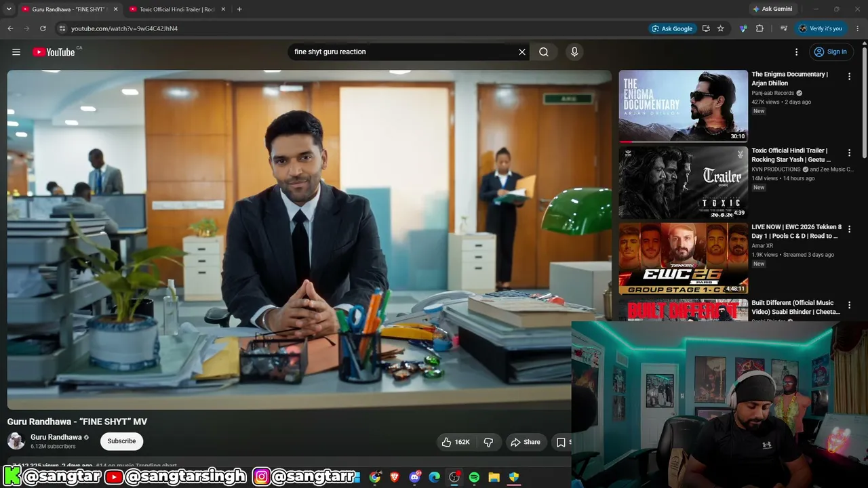Image resolution: width=868 pixels, height=488 pixels.
Task: Open Windows Security shield in the taskbar
Action: (514, 477)
